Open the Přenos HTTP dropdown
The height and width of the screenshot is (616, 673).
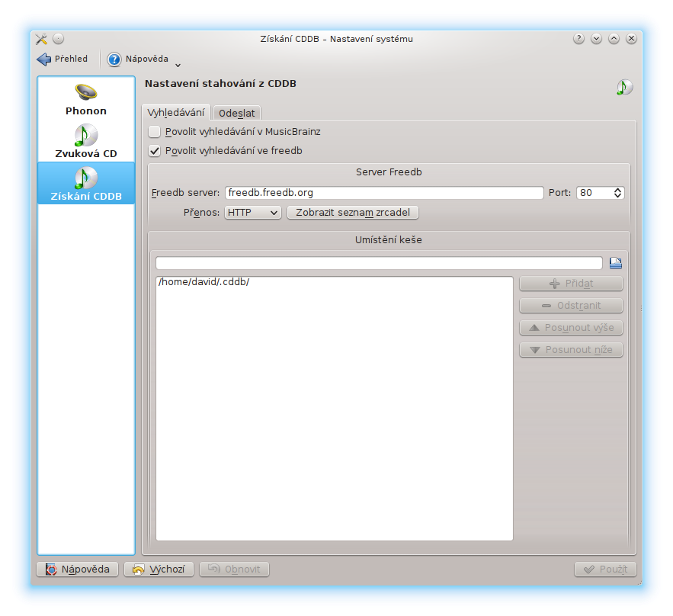click(253, 213)
